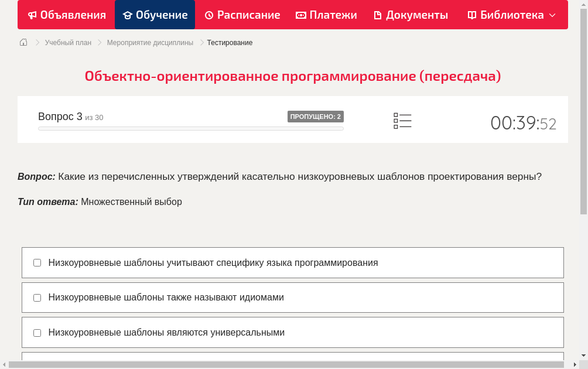Image resolution: width=588 pixels, height=369 pixels.
Task: Open the Учебный план breadcrumb link
Action: [x=67, y=42]
